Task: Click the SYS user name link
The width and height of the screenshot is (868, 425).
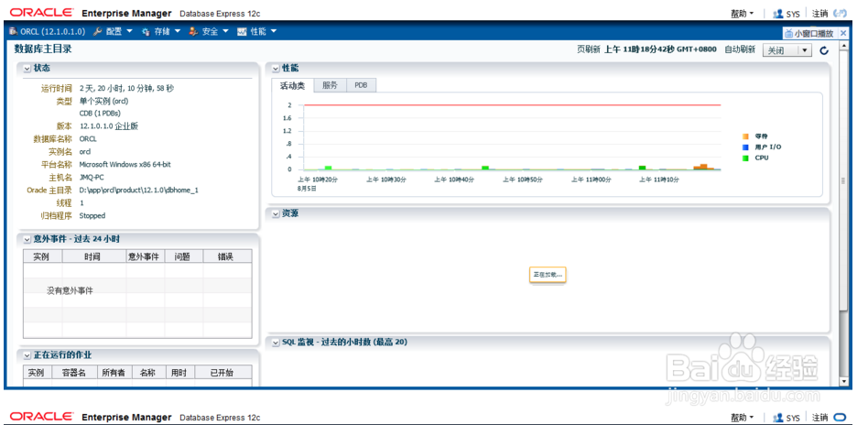Action: click(x=793, y=14)
